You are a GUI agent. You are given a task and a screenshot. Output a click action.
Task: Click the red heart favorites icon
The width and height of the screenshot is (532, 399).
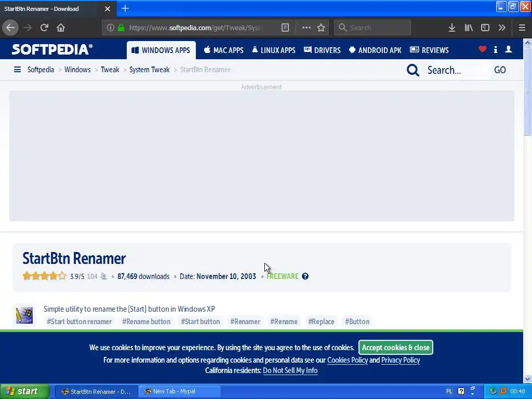pos(482,49)
